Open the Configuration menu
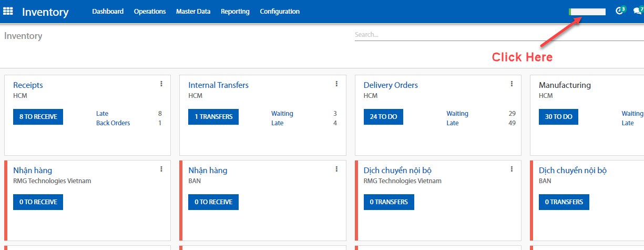 (x=280, y=12)
